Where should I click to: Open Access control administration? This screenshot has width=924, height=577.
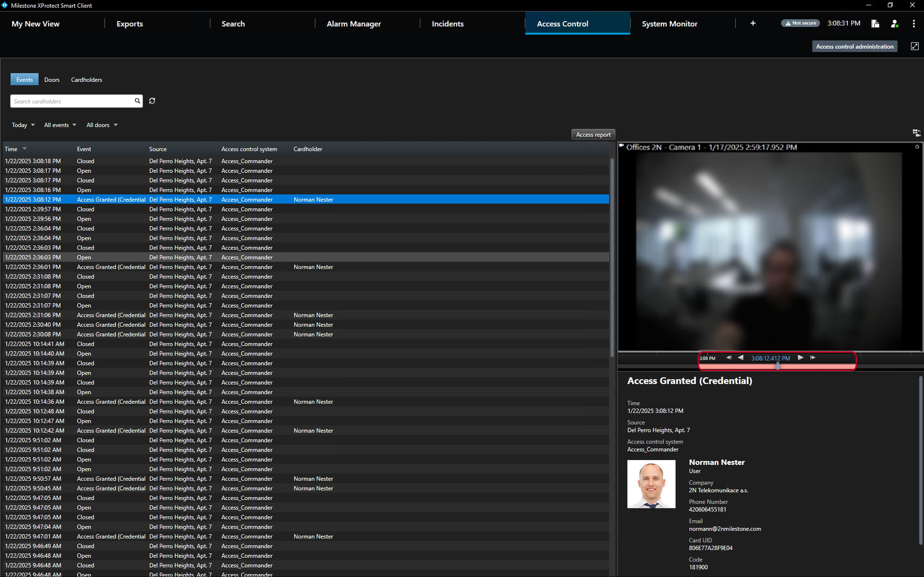(x=855, y=47)
